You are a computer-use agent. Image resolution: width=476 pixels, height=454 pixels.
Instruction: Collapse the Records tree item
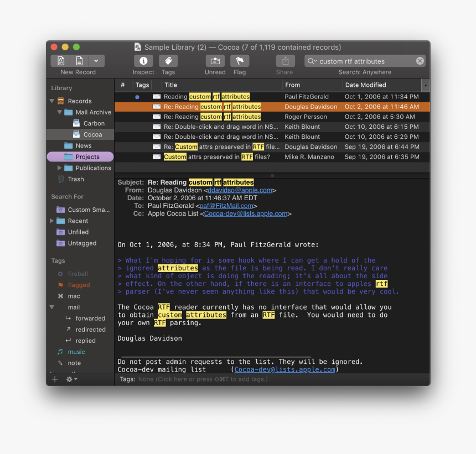click(x=52, y=101)
